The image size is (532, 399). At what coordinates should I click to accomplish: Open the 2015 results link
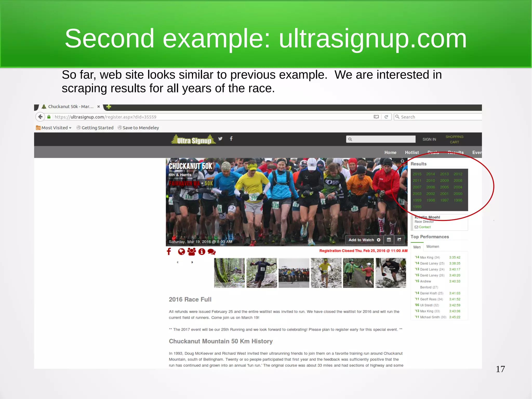point(417,174)
